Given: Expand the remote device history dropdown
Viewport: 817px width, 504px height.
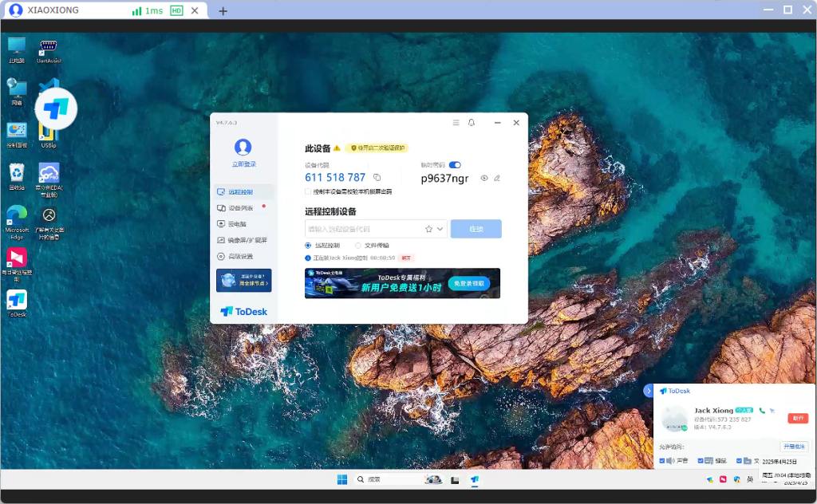Looking at the screenshot, I should (440, 229).
